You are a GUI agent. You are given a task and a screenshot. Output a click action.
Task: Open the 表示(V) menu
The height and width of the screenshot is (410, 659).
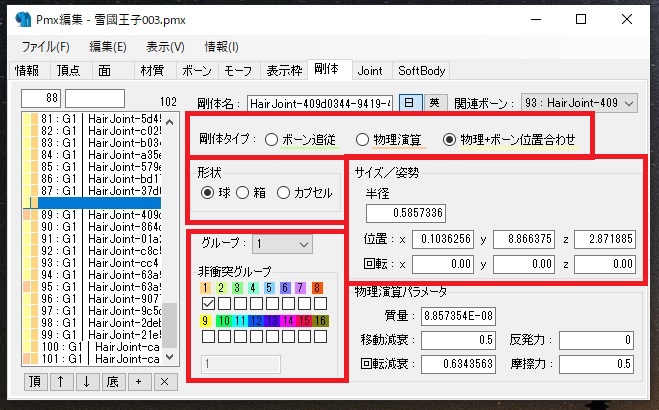point(165,47)
